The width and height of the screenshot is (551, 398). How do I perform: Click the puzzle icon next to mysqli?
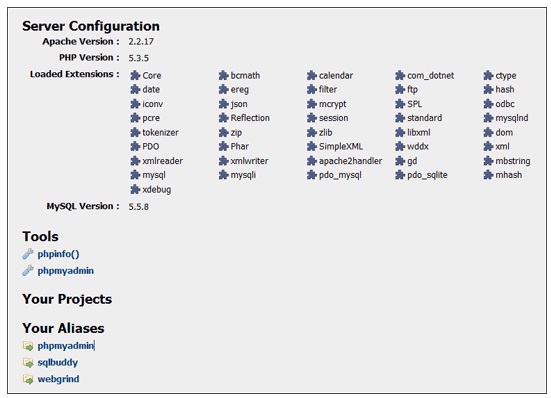pyautogui.click(x=223, y=175)
